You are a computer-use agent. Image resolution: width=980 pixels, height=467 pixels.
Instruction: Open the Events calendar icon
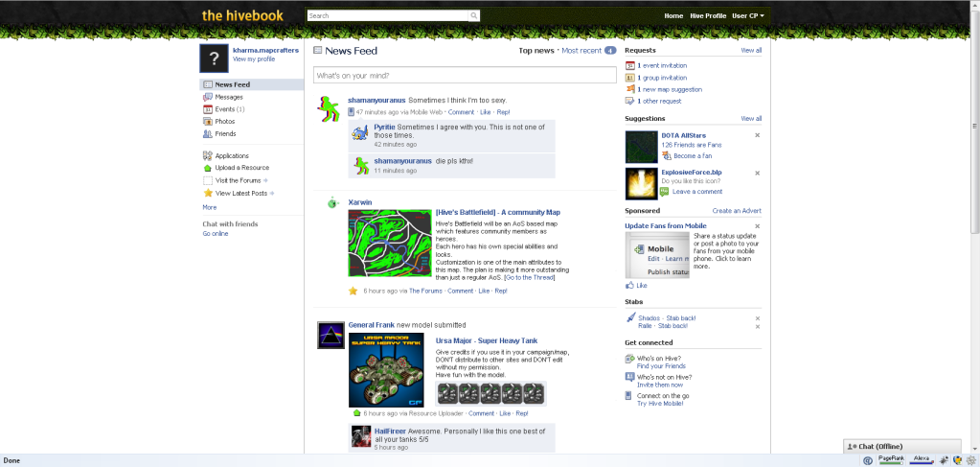point(208,109)
